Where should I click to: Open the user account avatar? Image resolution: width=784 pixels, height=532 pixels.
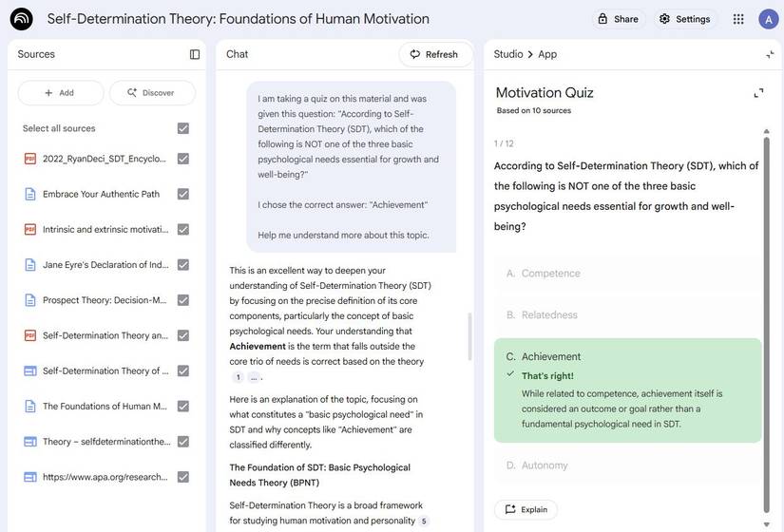tap(768, 19)
